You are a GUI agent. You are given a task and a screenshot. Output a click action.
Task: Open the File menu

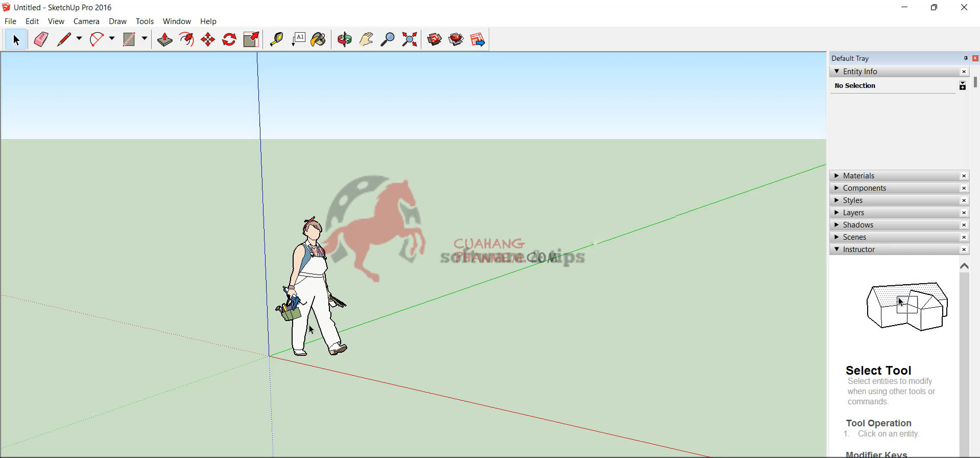pos(10,21)
